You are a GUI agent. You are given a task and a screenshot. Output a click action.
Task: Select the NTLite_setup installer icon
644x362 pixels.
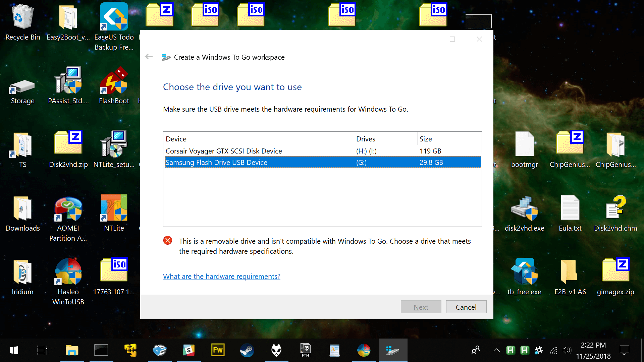[114, 149]
